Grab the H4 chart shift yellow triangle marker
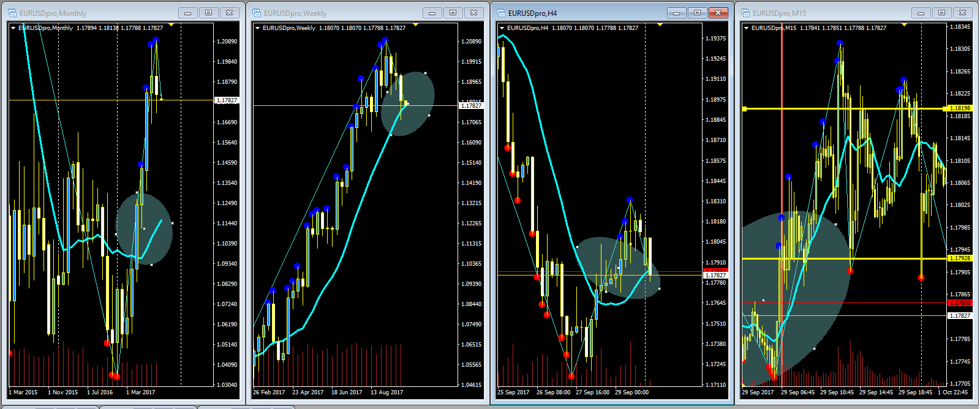 (660, 24)
